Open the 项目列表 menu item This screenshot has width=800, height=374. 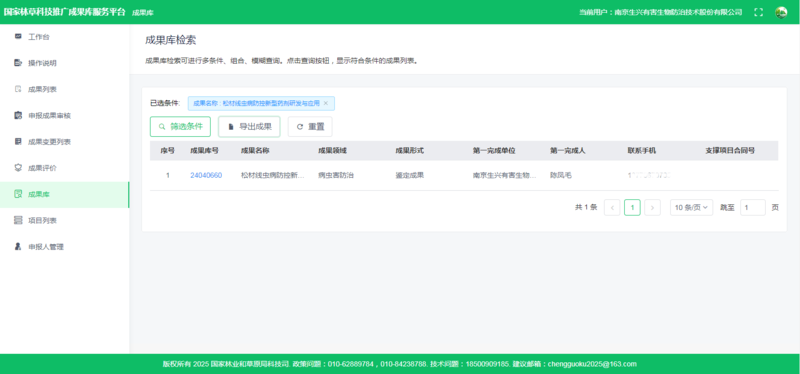[x=64, y=220]
